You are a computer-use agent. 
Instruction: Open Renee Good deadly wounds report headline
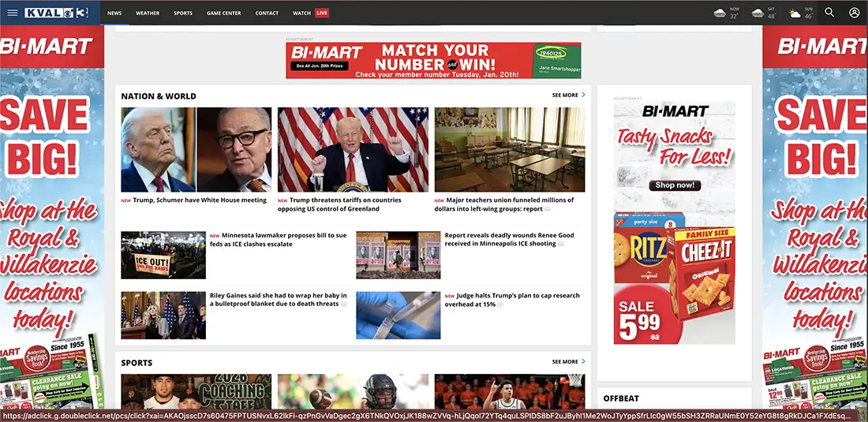[509, 240]
